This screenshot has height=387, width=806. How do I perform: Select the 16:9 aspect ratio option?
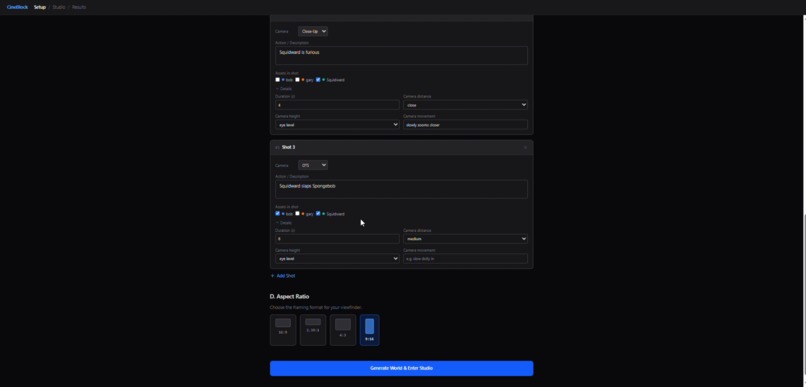click(x=283, y=330)
